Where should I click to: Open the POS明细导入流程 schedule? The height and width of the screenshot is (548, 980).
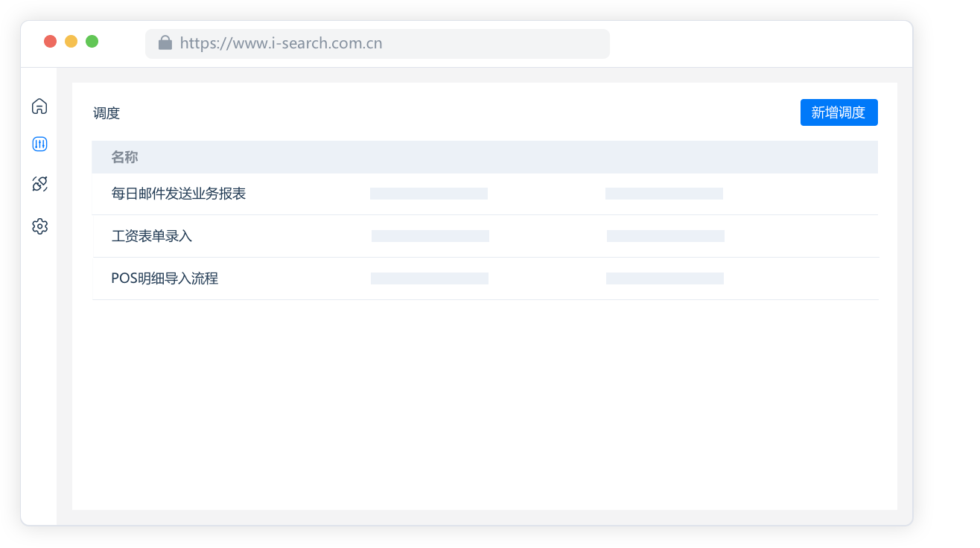pyautogui.click(x=165, y=278)
